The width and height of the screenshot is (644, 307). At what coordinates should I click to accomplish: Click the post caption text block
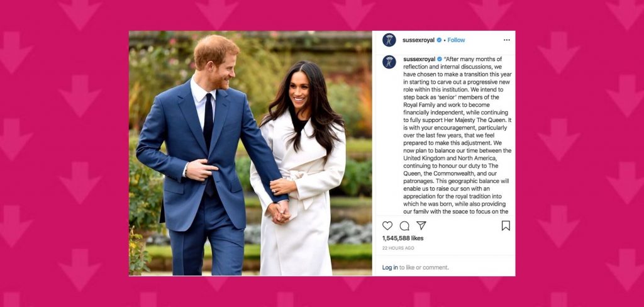click(458, 136)
